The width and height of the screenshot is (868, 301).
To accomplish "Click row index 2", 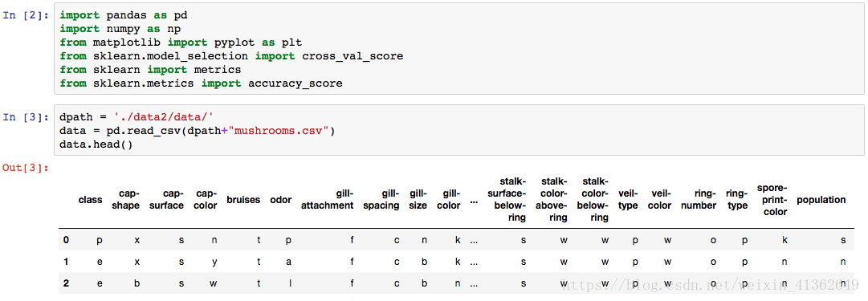I will click(x=67, y=283).
